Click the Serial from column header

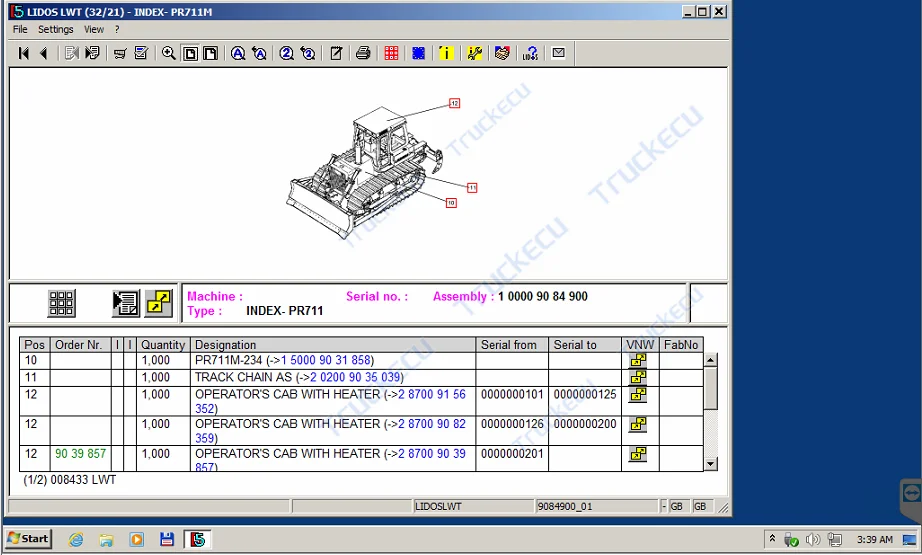[512, 345]
